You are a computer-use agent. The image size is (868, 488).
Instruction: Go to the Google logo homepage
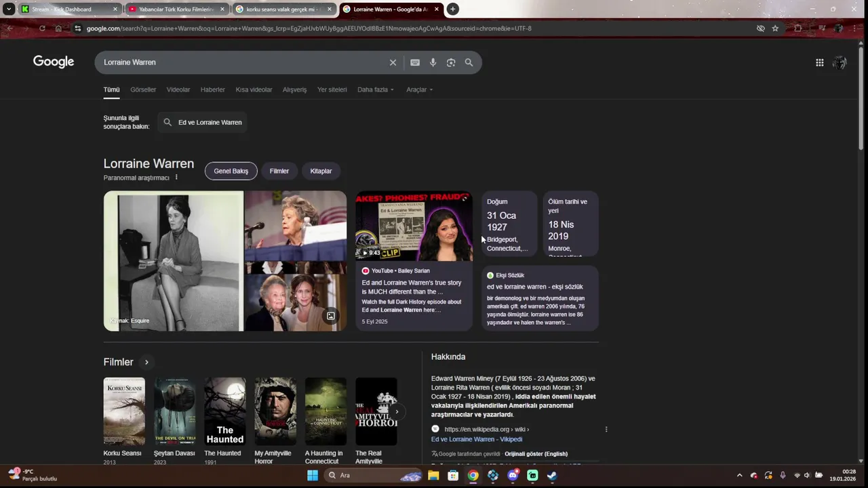[x=54, y=62]
